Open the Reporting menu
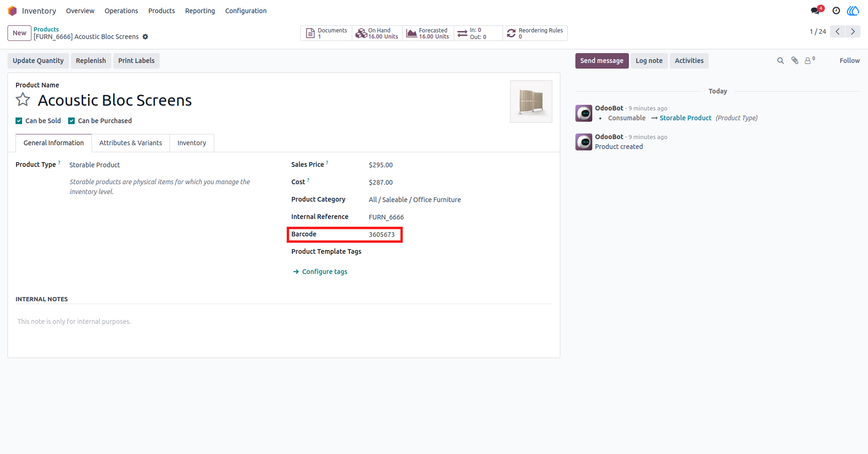This screenshot has height=454, width=868. click(200, 11)
